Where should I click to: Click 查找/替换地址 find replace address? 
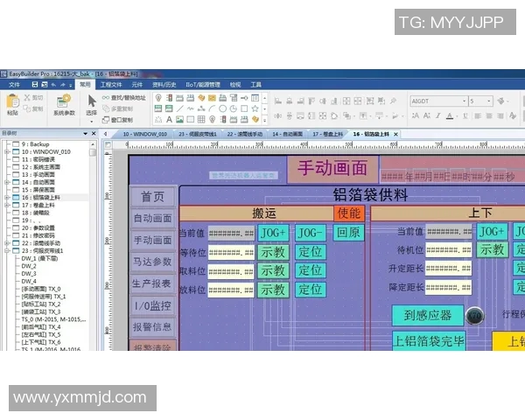[124, 98]
